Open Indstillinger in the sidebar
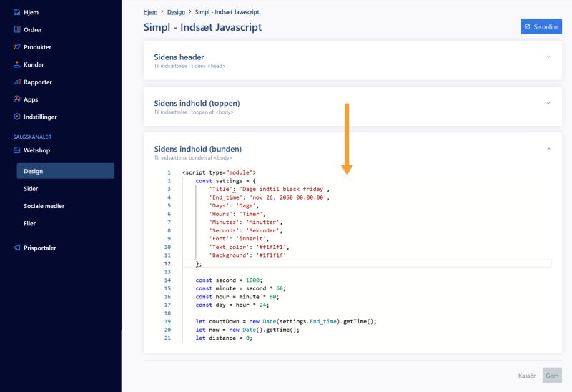The image size is (572, 392). coord(40,117)
